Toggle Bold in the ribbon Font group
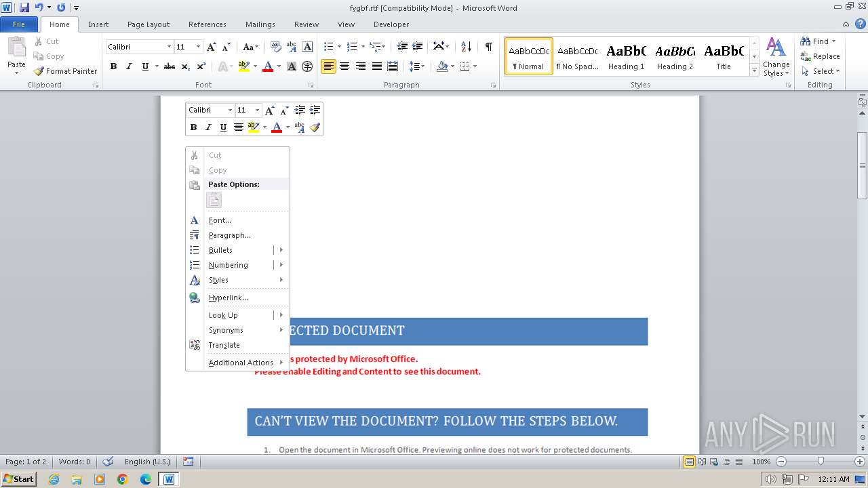868x488 pixels. pos(113,66)
